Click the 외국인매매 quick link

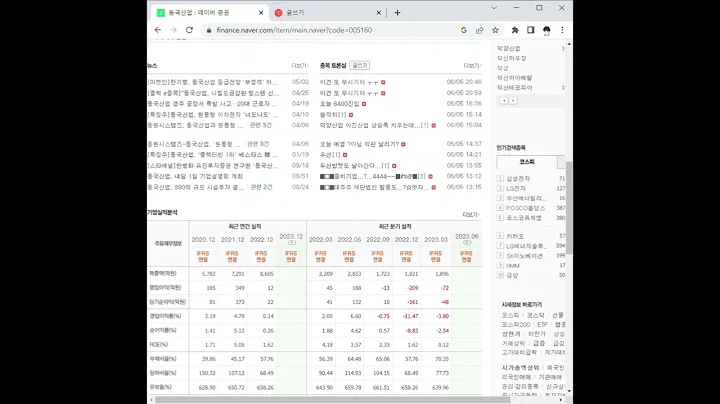516,377
